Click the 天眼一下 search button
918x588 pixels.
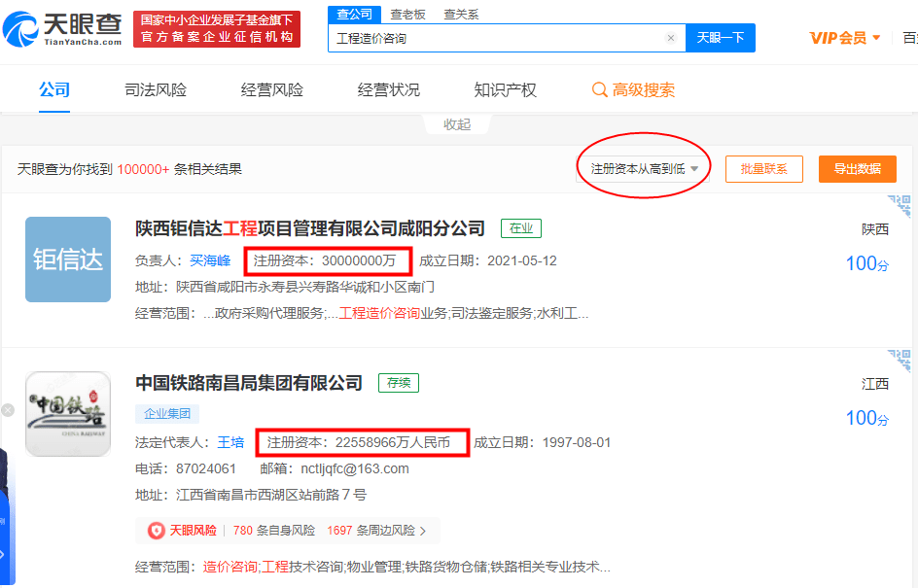point(721,38)
